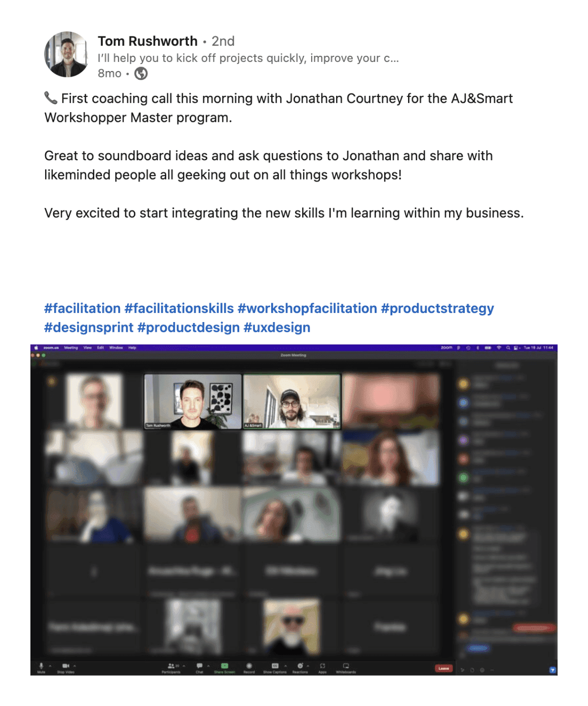Screen dimensions: 588x706
Task: Open the #designsprint hashtag link
Action: coord(89,328)
